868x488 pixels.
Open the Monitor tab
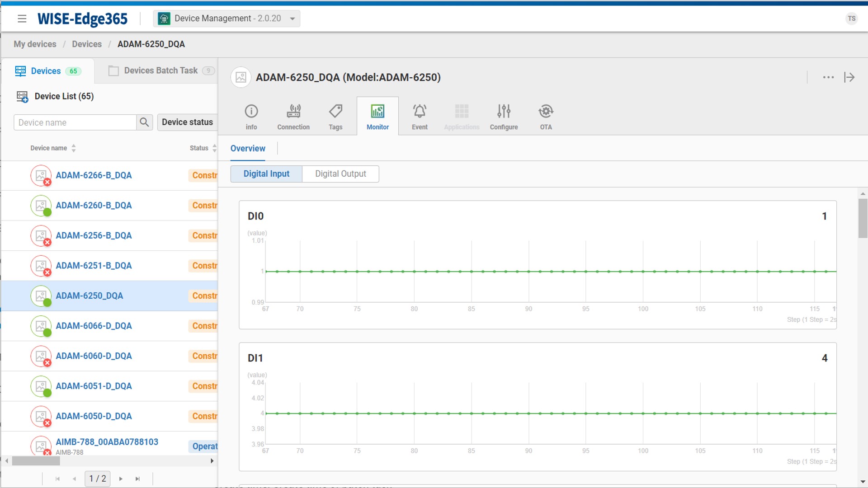[x=377, y=117]
